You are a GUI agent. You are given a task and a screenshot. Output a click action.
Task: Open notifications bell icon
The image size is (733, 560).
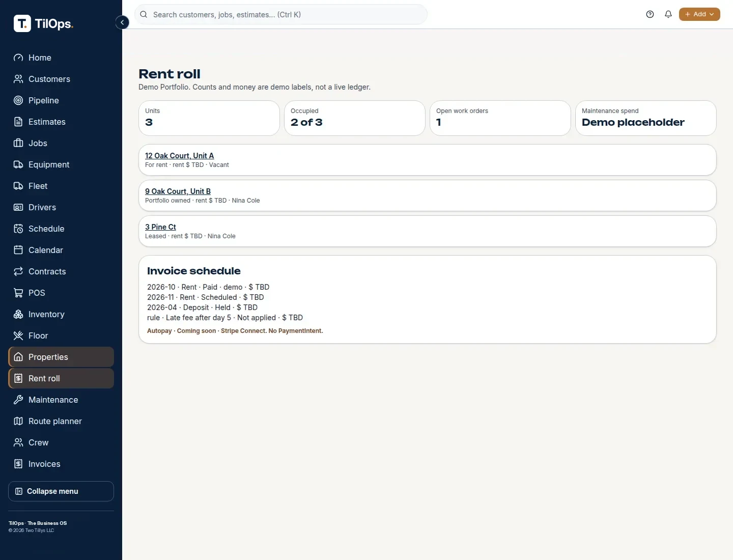[x=668, y=14]
